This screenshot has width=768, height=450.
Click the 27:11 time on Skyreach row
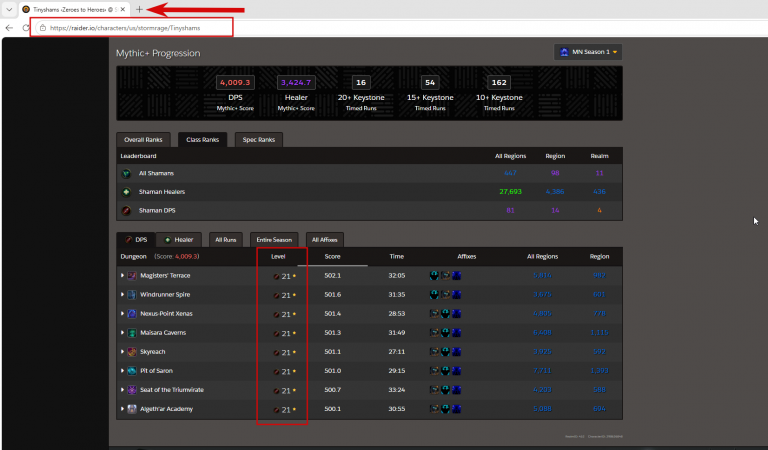(397, 352)
